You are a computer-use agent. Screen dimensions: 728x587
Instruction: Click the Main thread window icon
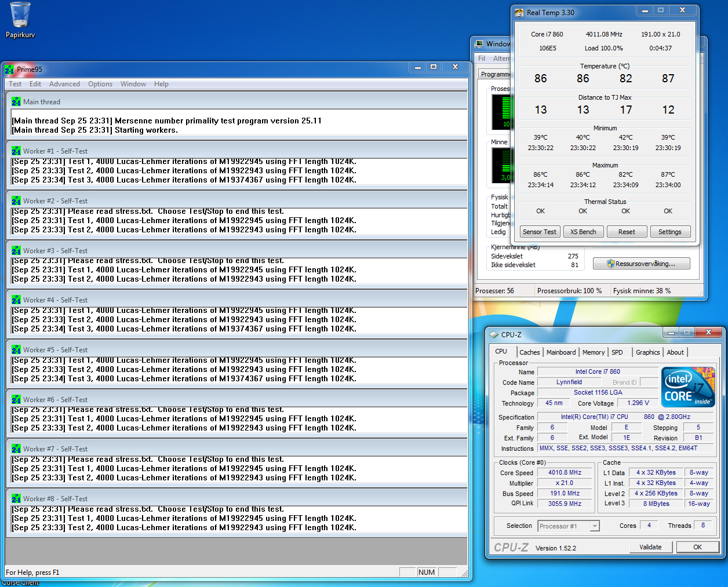(16, 101)
